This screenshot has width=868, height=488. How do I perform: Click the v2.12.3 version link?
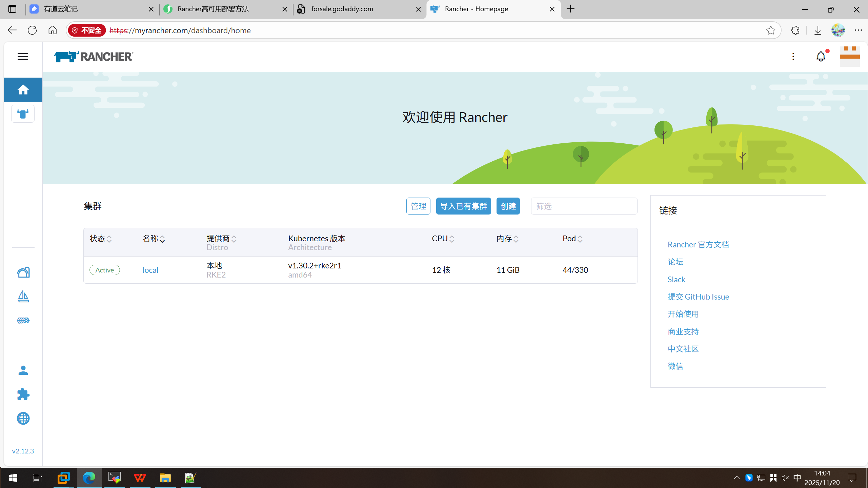click(23, 451)
